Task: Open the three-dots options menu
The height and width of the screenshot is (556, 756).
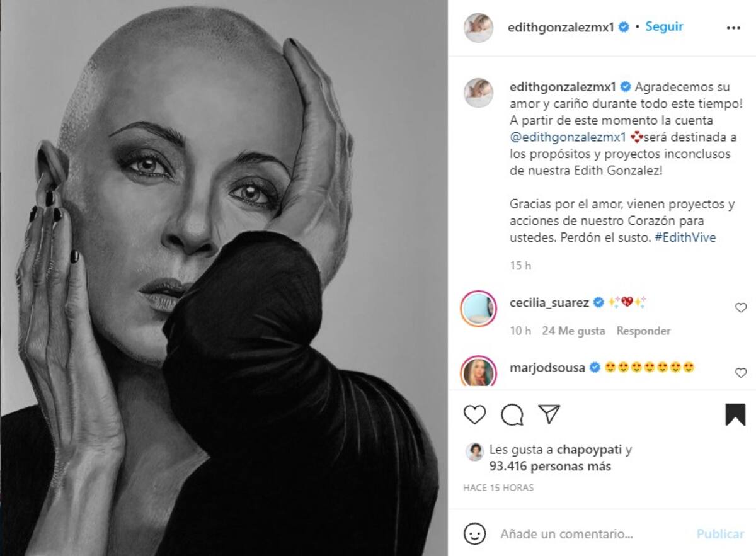Action: 733,28
